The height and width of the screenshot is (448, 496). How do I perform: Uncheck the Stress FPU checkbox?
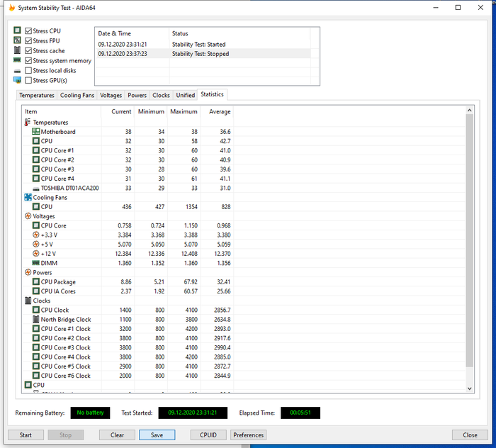[28, 41]
